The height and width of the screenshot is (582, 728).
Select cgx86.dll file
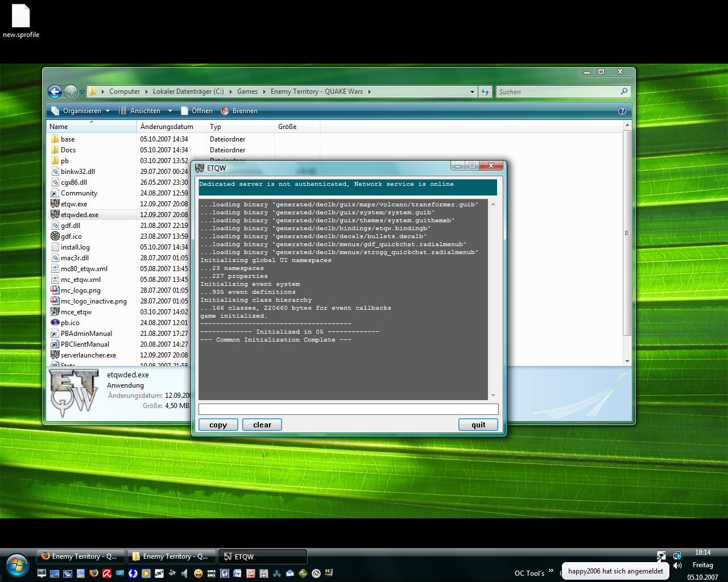74,182
